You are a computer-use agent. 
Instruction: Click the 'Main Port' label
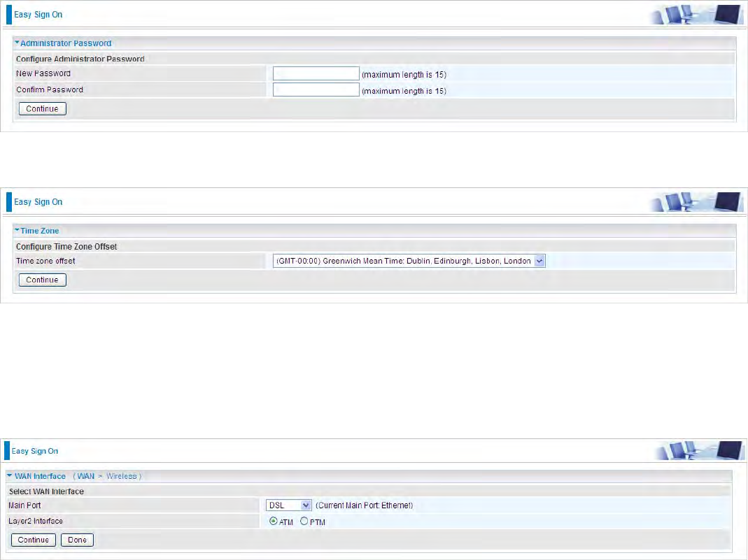24,505
